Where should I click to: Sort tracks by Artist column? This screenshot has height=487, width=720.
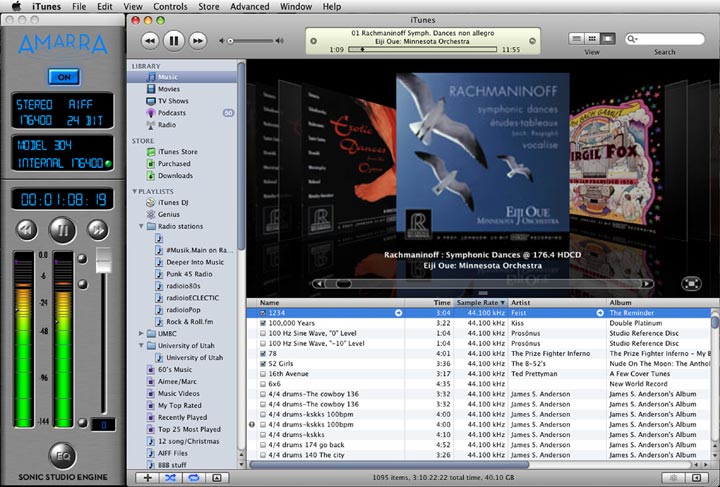click(x=557, y=303)
